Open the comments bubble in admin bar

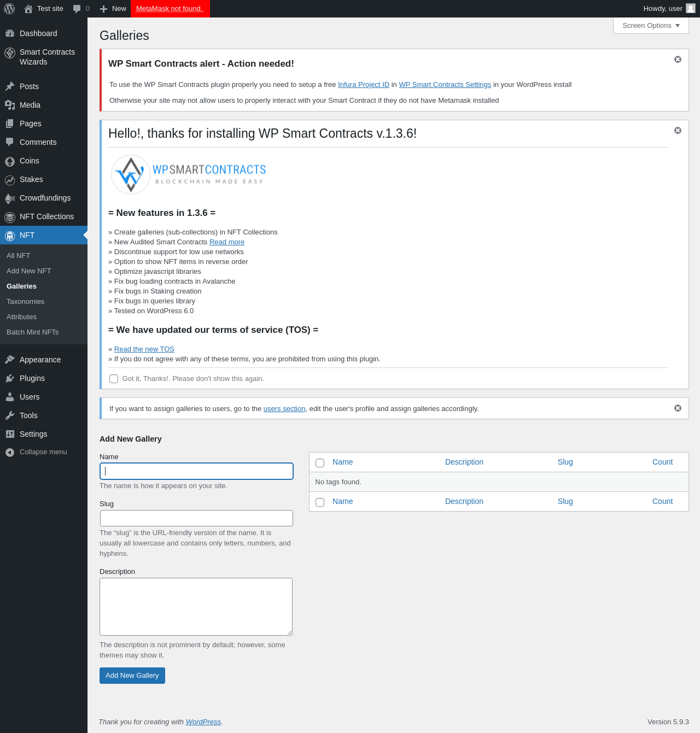click(77, 9)
